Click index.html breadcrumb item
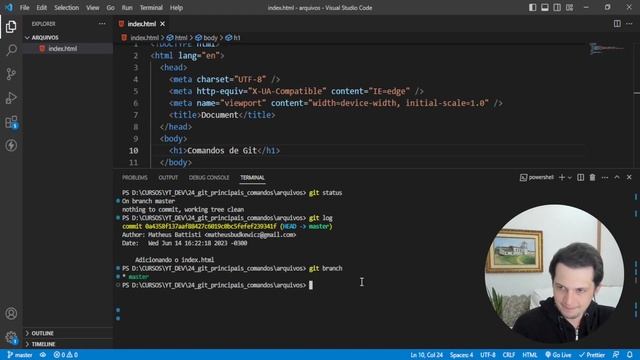The height and width of the screenshot is (360, 640). [144, 38]
